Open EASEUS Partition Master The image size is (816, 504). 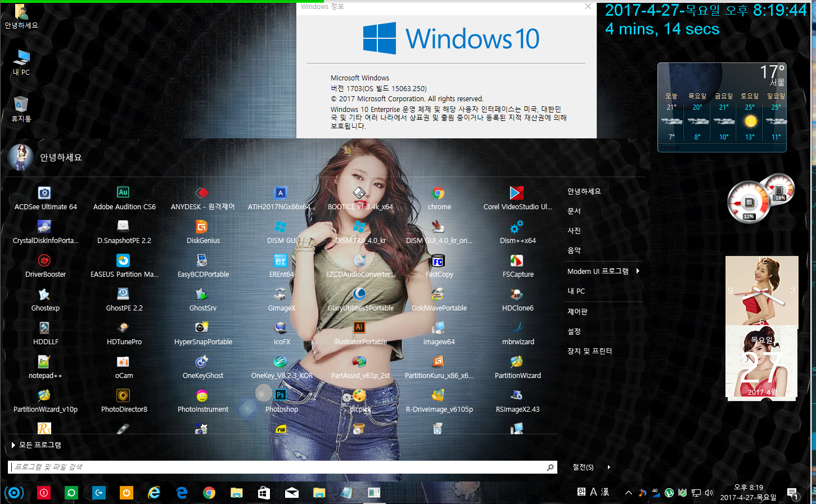(124, 267)
